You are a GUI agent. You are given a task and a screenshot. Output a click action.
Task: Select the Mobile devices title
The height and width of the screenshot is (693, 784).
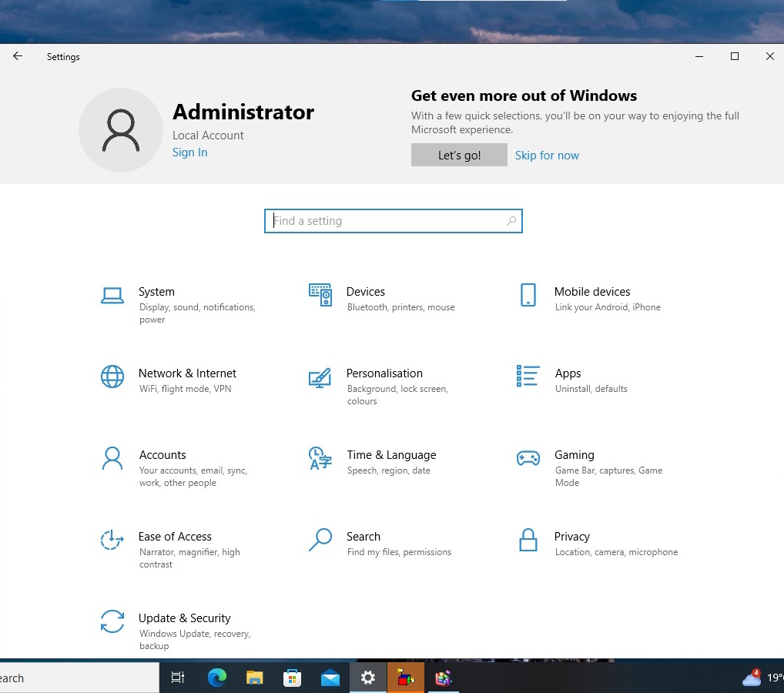[x=592, y=292]
